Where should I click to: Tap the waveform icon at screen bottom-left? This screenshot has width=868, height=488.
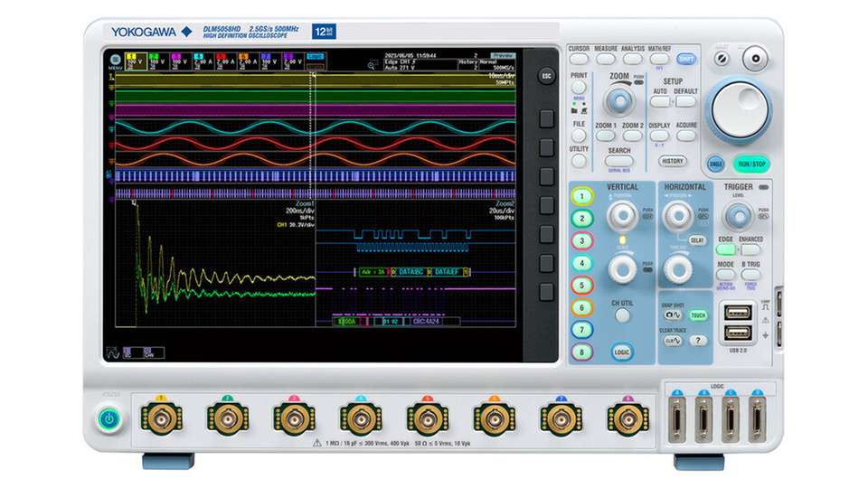[x=112, y=352]
